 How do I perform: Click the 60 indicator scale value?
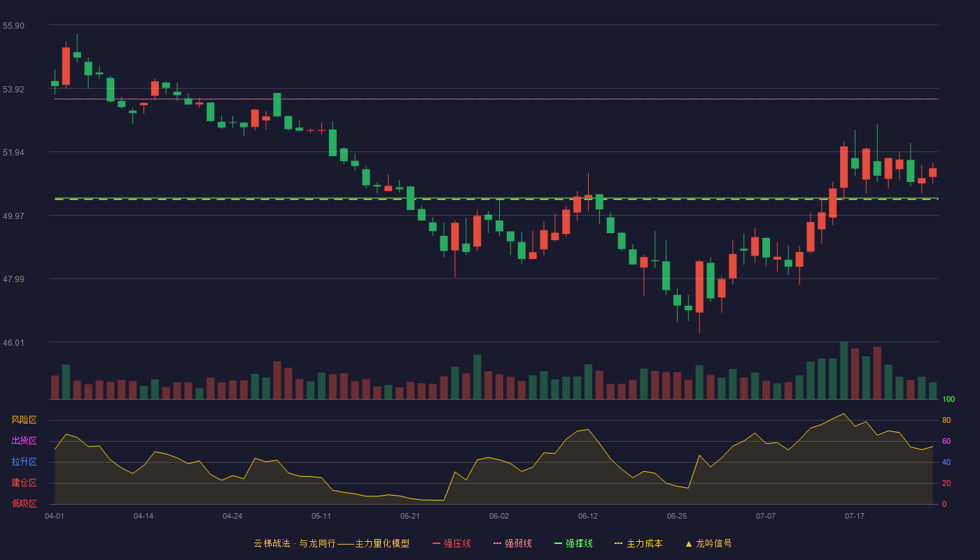[x=946, y=441]
